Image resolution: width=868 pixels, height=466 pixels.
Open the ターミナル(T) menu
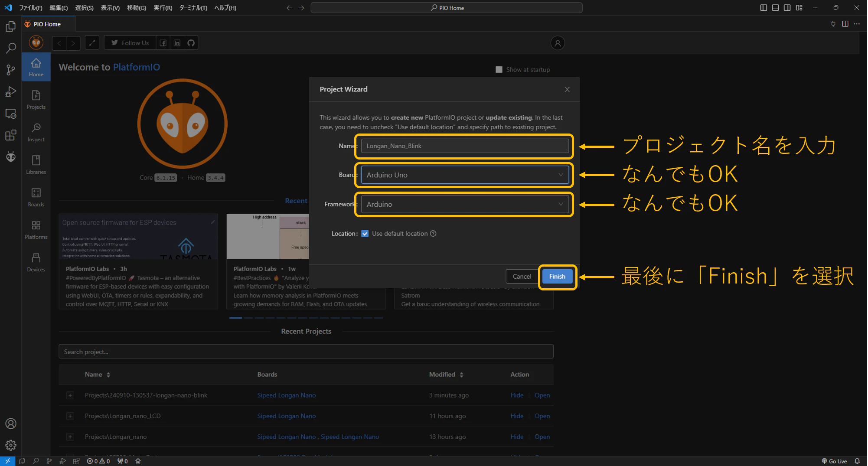coord(193,8)
